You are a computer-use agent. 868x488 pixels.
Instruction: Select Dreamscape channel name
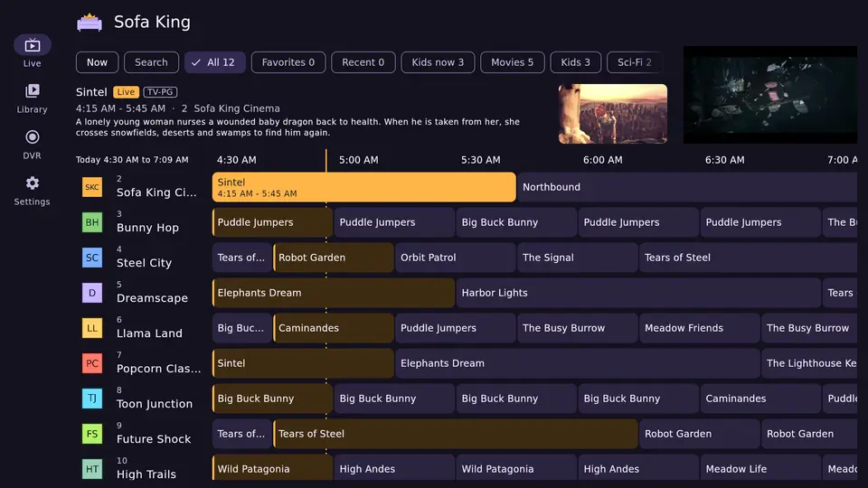tap(152, 298)
